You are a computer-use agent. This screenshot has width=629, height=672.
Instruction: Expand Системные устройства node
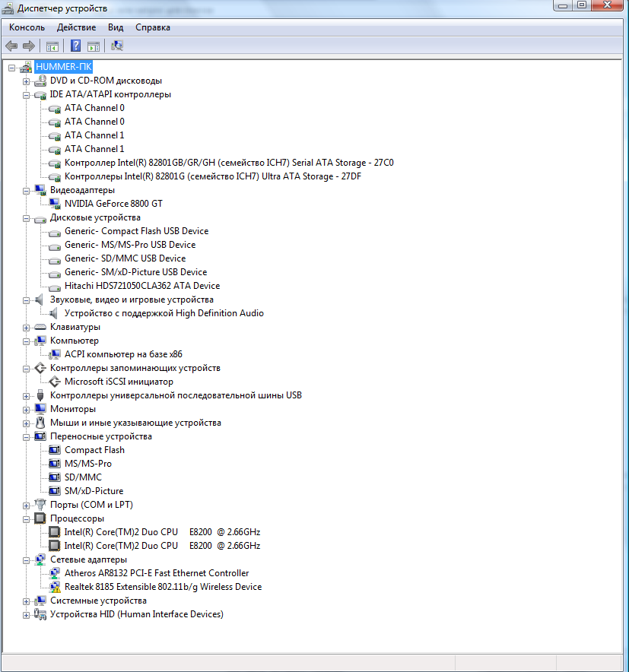[26, 601]
